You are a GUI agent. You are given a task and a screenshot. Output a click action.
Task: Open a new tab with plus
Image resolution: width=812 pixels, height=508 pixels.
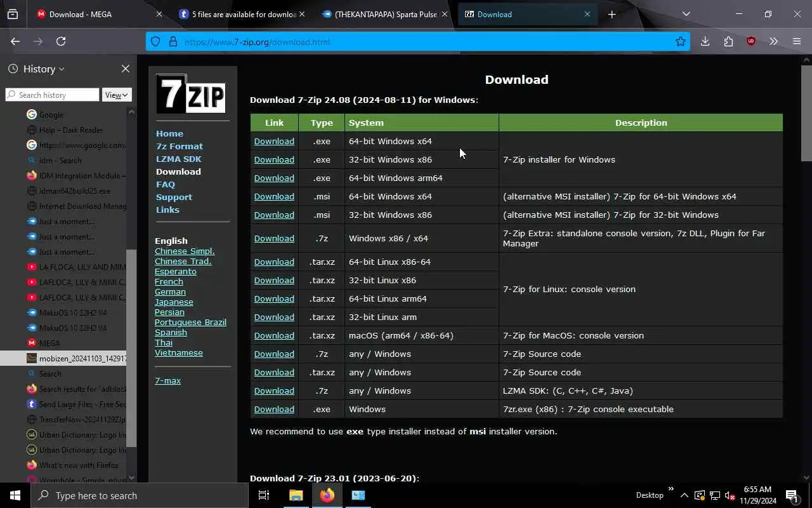point(612,14)
